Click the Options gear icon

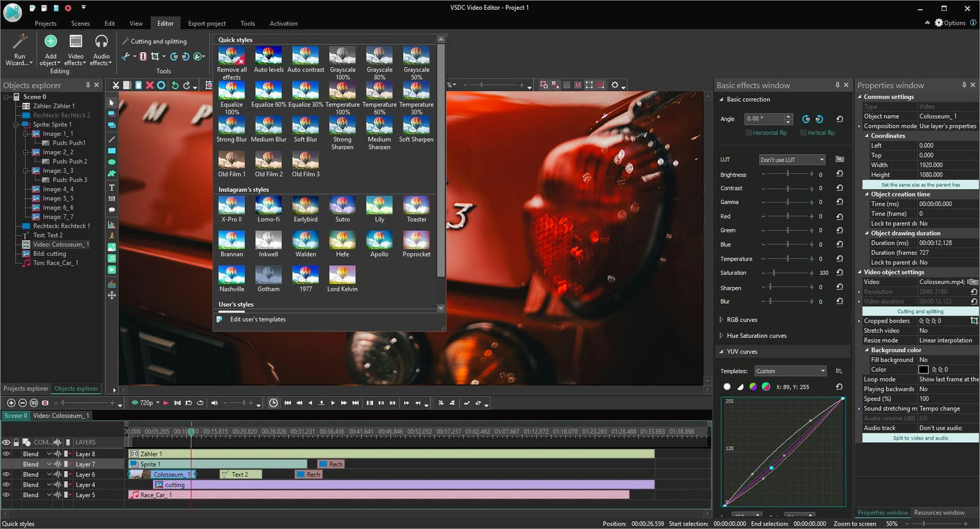939,23
